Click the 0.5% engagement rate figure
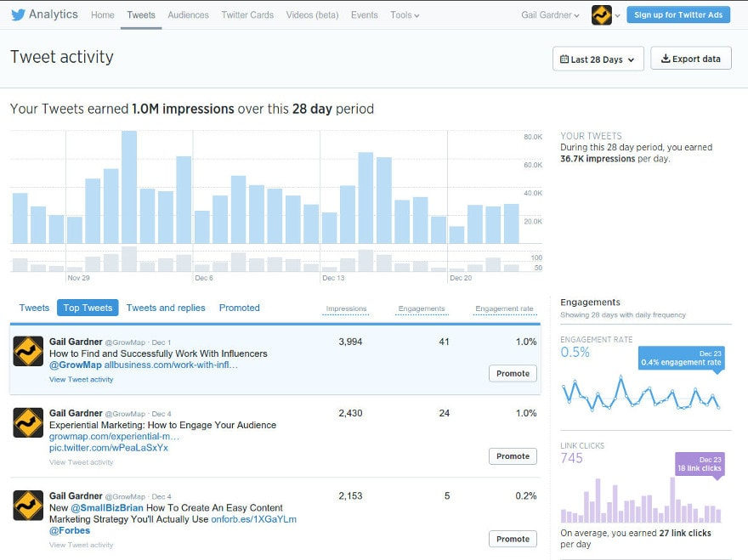 575,353
